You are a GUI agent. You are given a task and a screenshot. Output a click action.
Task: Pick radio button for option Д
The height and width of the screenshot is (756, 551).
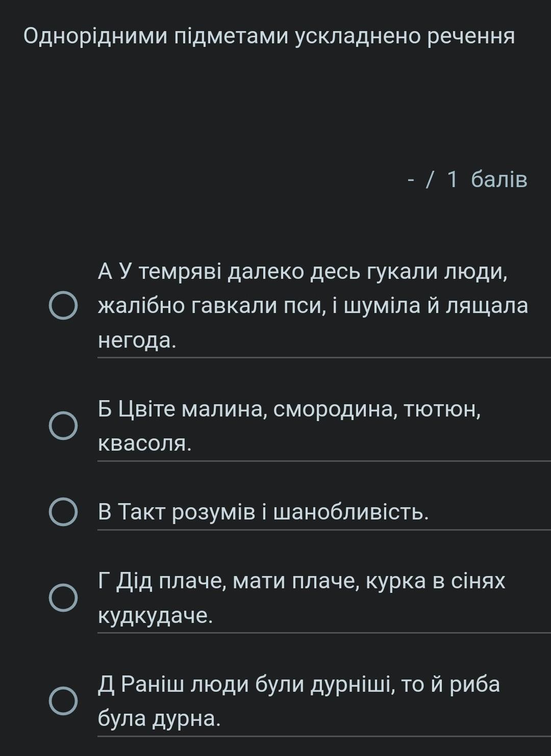[x=63, y=701]
